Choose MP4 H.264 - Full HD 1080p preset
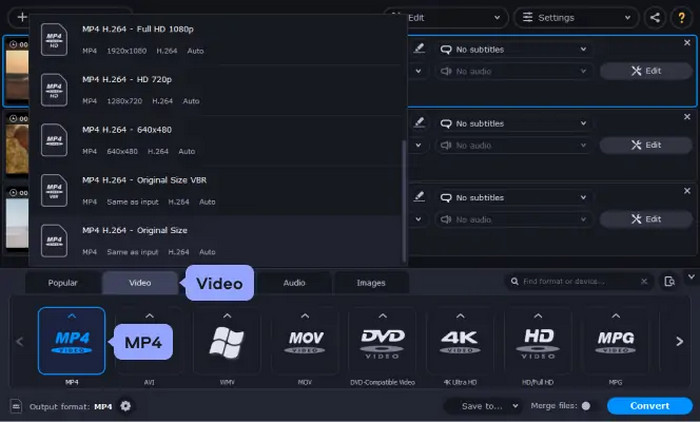700x422 pixels. coord(216,40)
